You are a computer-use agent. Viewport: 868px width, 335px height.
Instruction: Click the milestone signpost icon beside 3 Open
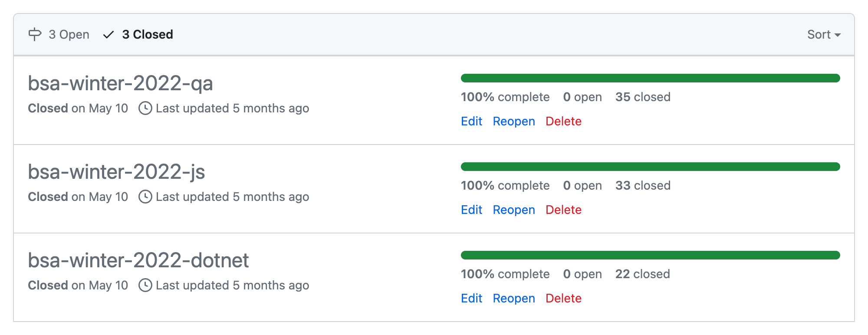pos(35,34)
